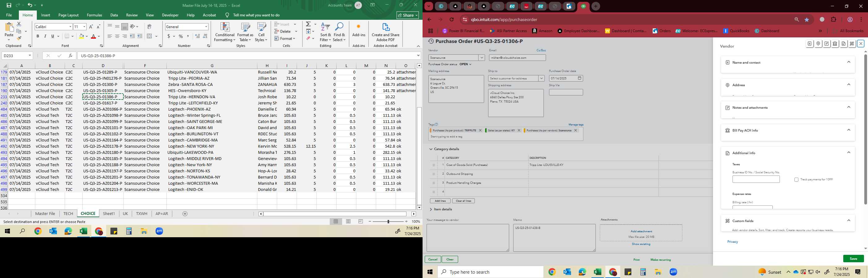
Task: Open Purchase Order status OPEN dropdown
Action: [465, 64]
